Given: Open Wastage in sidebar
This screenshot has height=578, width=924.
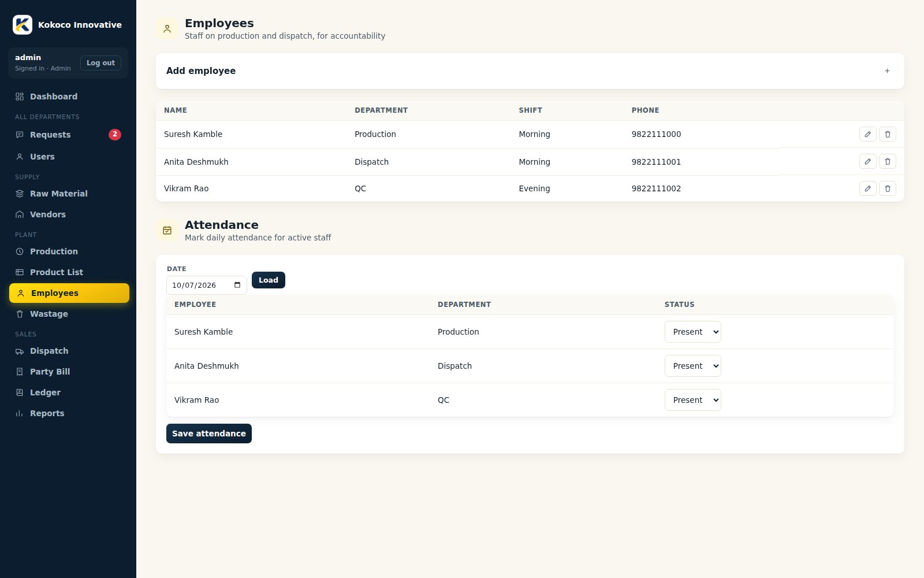Looking at the screenshot, I should [69, 314].
